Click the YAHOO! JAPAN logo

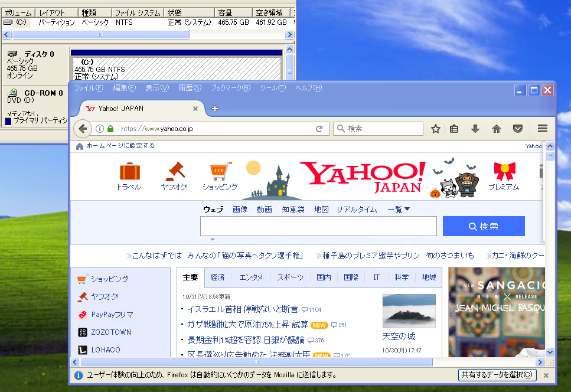[363, 177]
